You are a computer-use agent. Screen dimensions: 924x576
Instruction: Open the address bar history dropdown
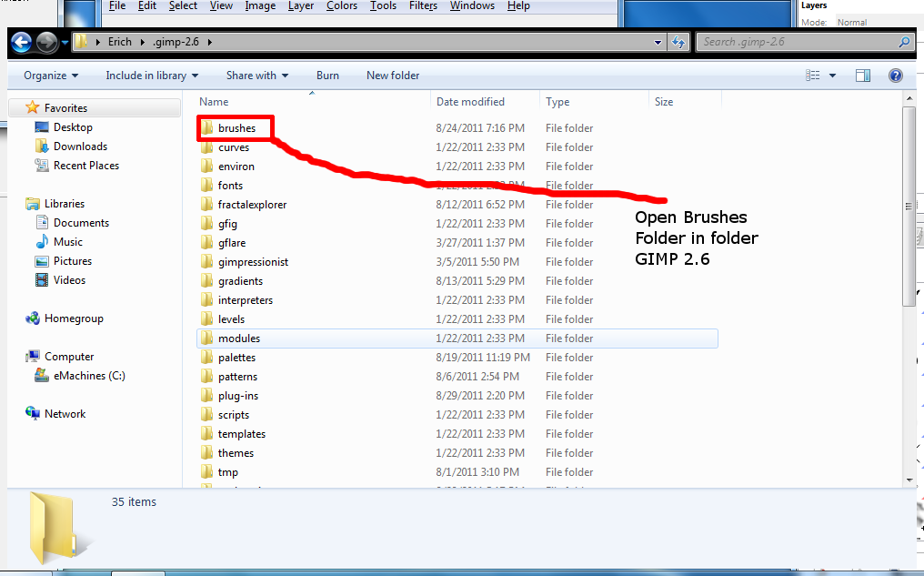point(658,43)
